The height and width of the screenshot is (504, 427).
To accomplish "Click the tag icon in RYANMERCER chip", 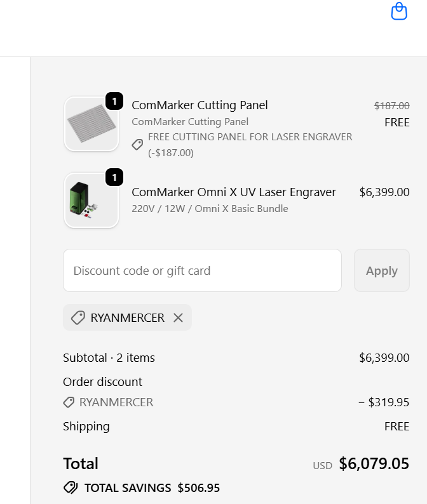I will [78, 318].
